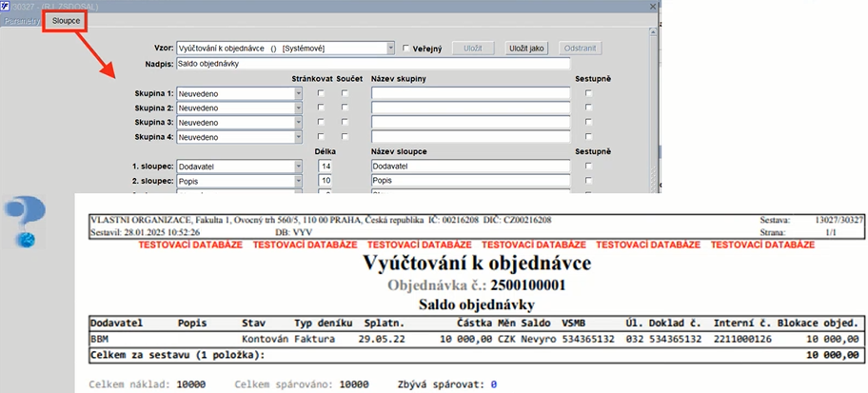Enable Součet for Skupina 3
This screenshot has height=393, width=868.
[345, 123]
